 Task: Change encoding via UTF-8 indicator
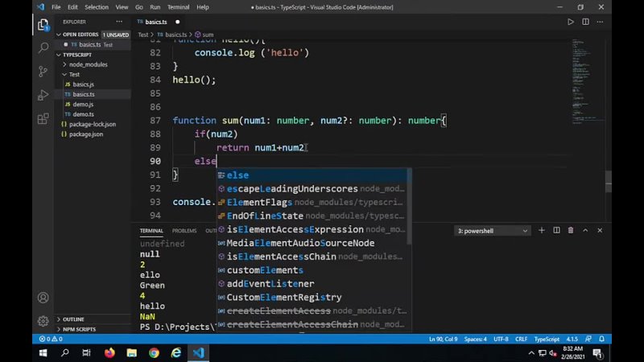tap(501, 339)
